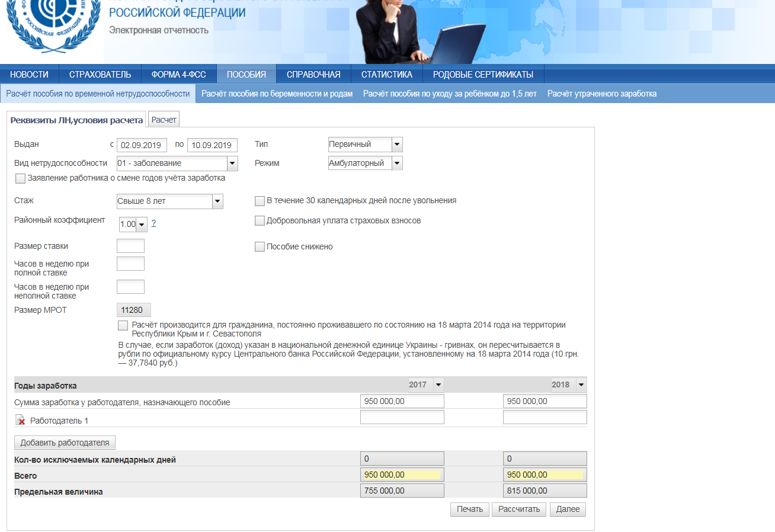The image size is (775, 532).
Task: Expand the Вид нетрудоспособности dropdown
Action: pos(232,164)
